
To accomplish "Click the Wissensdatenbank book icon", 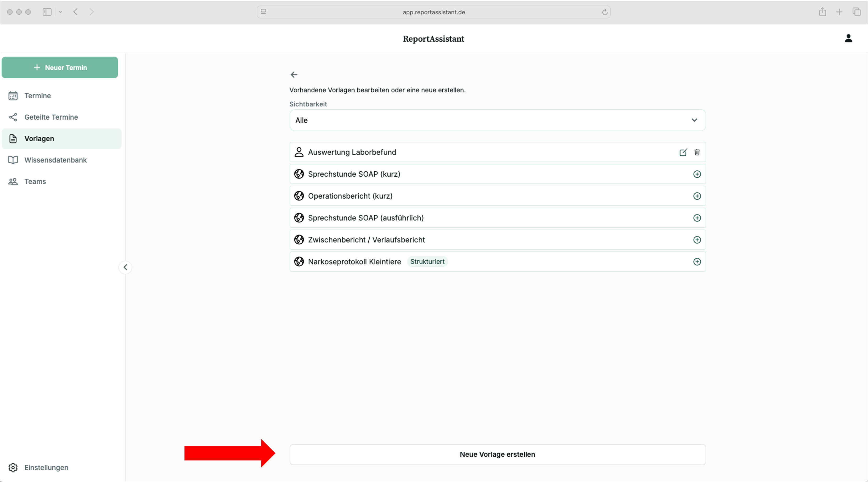I will pos(13,160).
